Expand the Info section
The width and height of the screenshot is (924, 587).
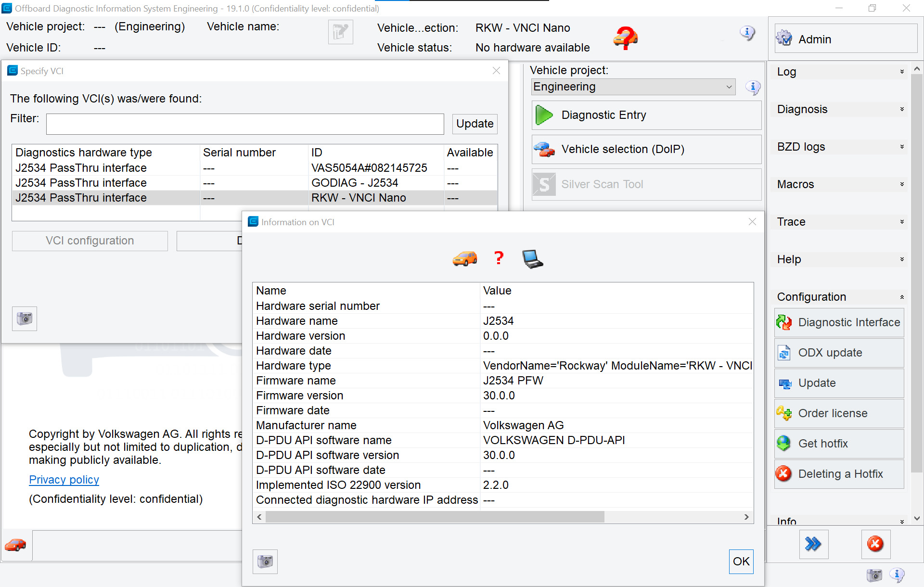coord(840,521)
